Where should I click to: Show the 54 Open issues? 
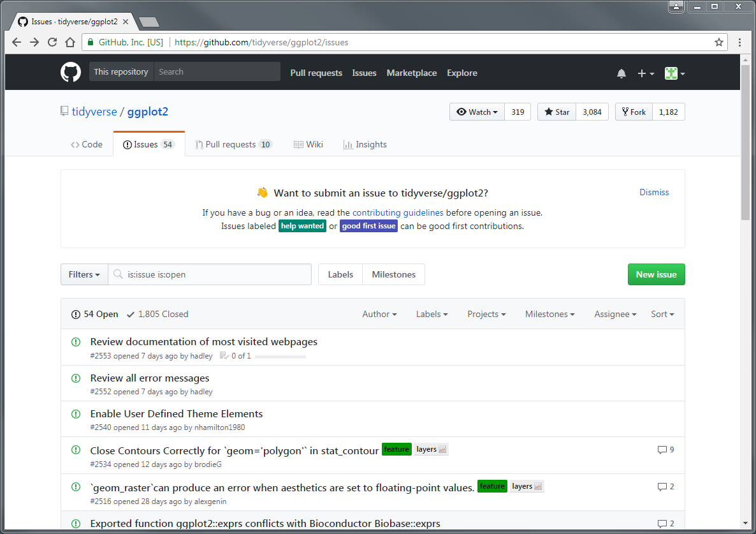[x=95, y=314]
